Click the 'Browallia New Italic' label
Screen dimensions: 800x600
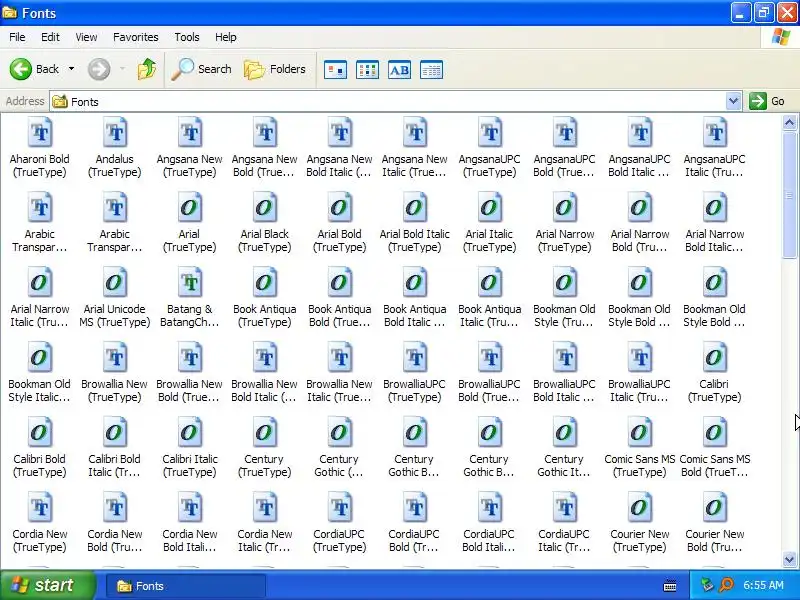pyautogui.click(x=339, y=390)
